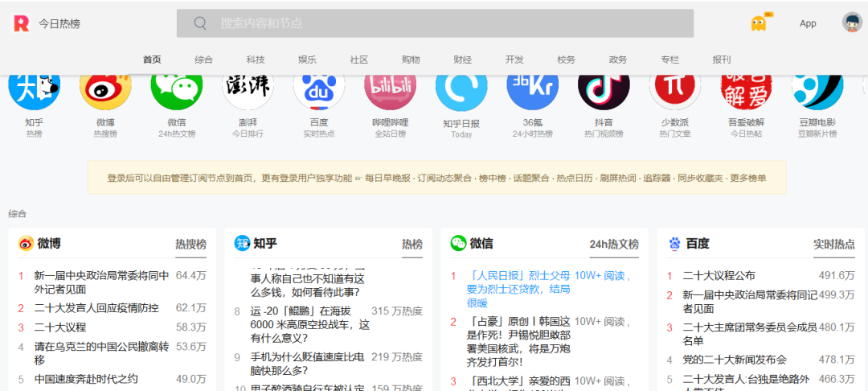Click the 微信 card title
This screenshot has width=868, height=391.
481,243
